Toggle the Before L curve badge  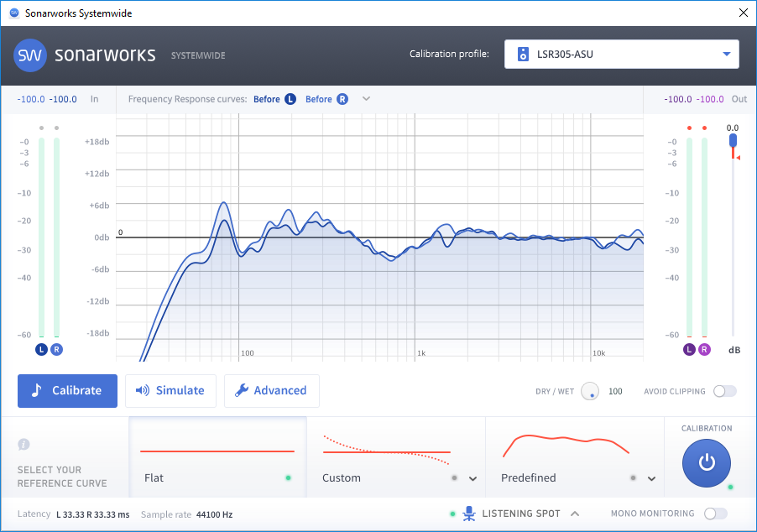pos(290,99)
